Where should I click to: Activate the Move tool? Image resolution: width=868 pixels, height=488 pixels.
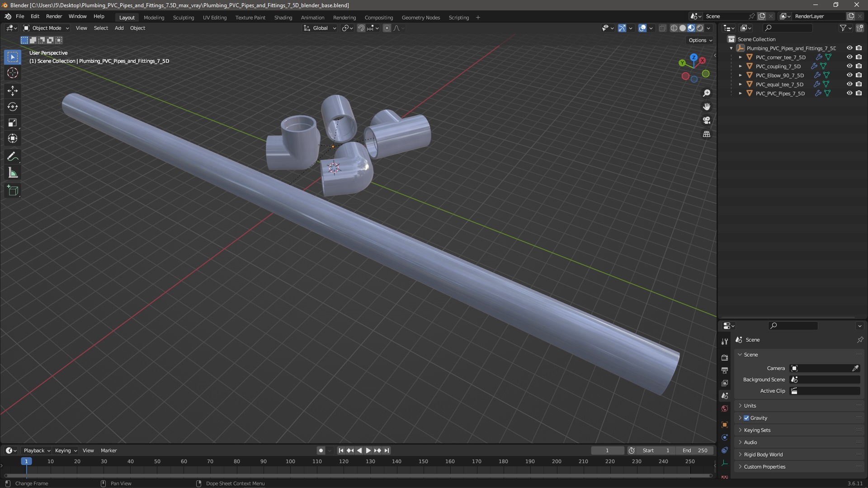pyautogui.click(x=13, y=91)
